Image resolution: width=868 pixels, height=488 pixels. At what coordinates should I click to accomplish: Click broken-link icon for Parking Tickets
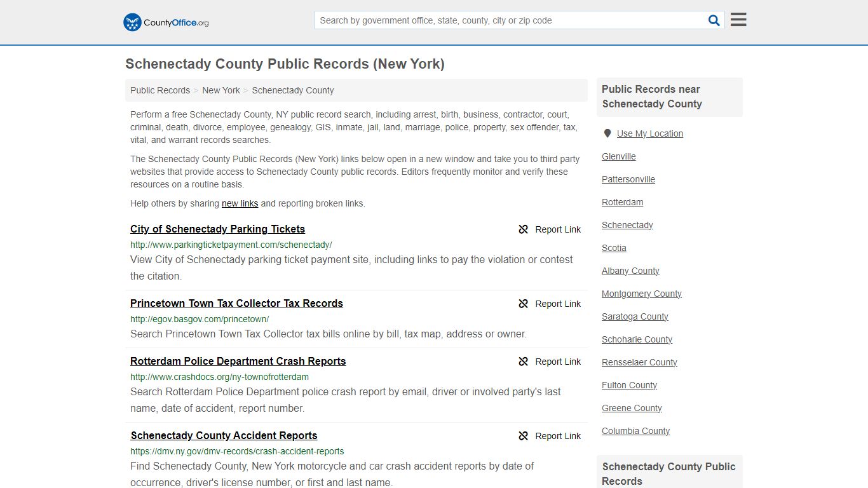point(523,229)
